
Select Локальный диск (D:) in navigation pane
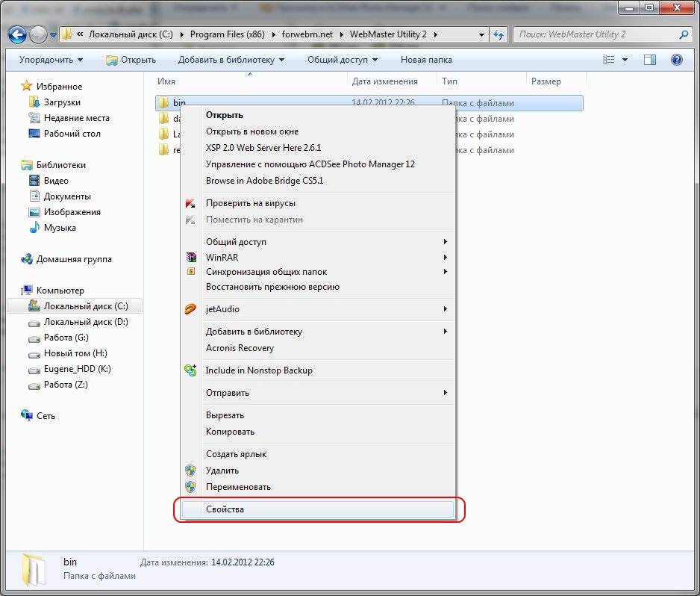pos(86,322)
